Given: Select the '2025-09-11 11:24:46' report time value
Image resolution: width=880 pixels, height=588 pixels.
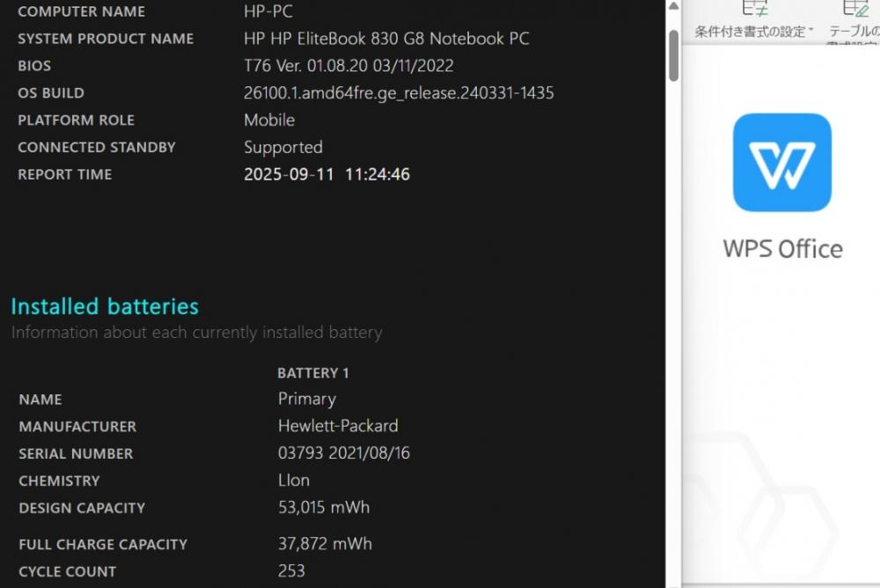Looking at the screenshot, I should click(327, 174).
